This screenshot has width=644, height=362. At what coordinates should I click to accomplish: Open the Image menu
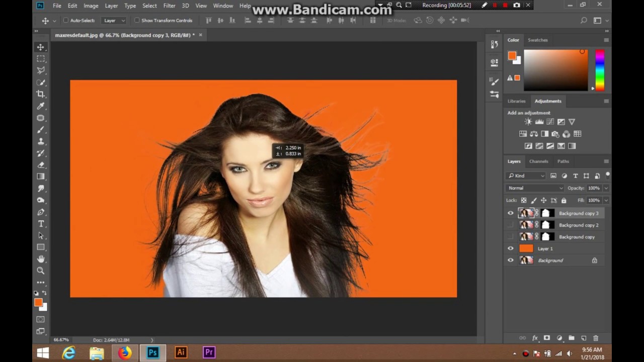click(91, 6)
